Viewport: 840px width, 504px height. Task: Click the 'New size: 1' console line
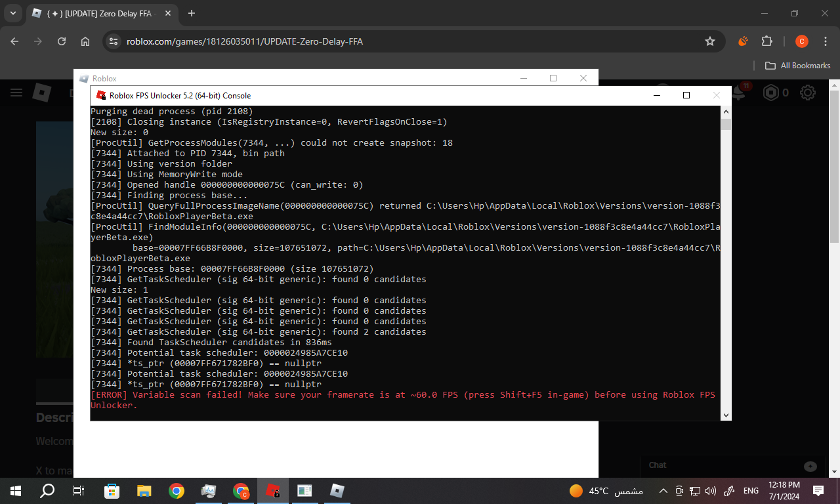coord(119,290)
